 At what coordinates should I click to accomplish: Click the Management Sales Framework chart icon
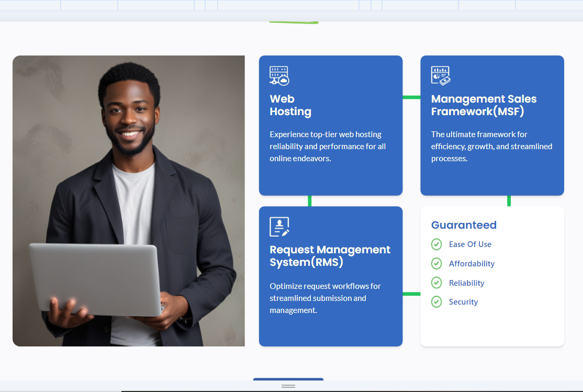pos(441,75)
